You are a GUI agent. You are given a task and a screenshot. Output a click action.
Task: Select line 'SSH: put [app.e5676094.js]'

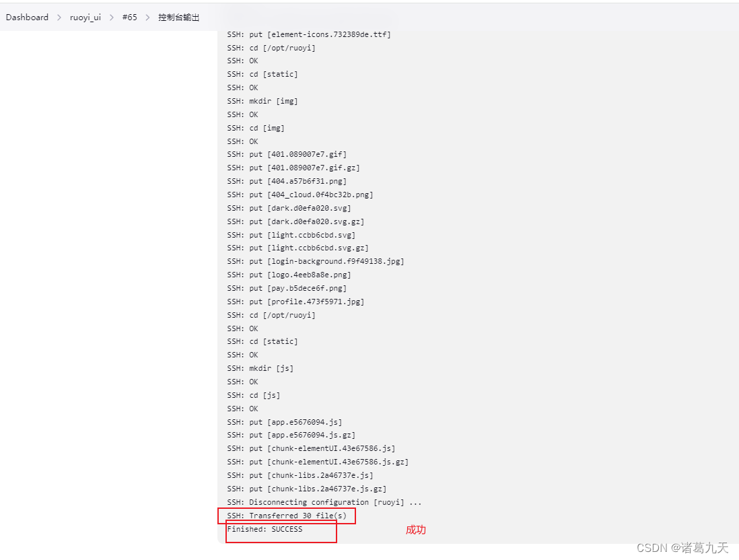284,422
